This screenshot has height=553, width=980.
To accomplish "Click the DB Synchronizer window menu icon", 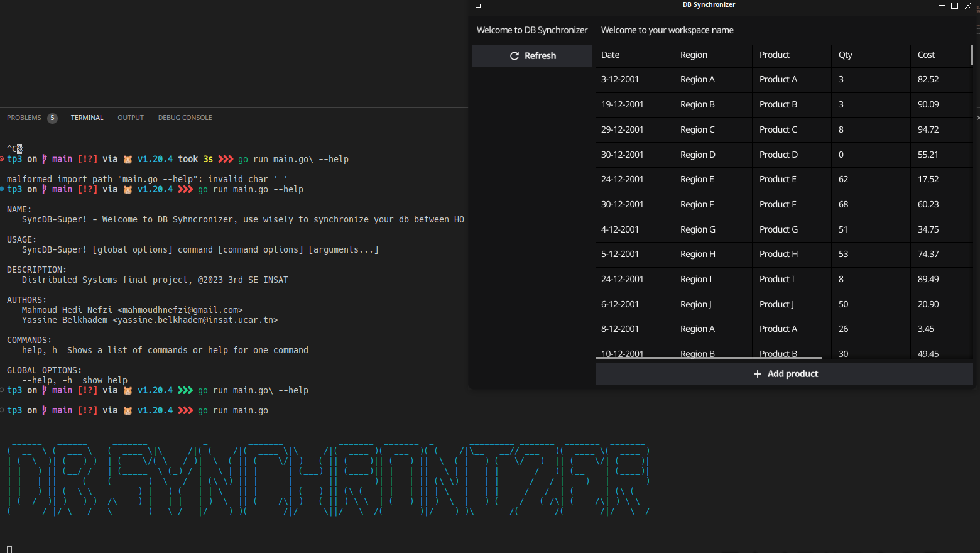I will [478, 6].
